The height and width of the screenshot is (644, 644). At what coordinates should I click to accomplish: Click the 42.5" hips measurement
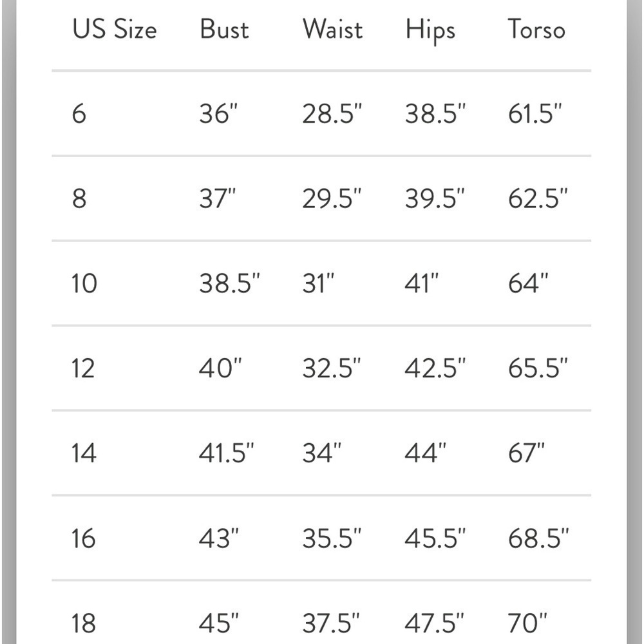435,368
